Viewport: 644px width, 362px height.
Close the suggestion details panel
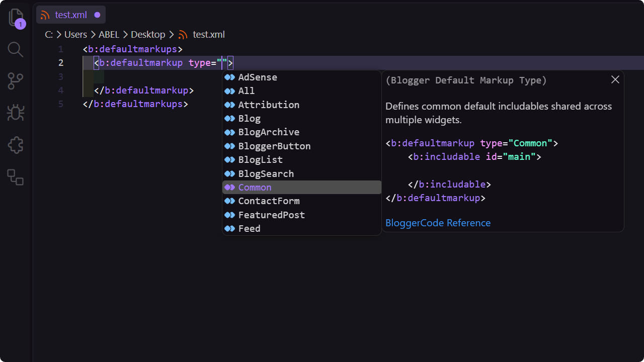pyautogui.click(x=615, y=79)
